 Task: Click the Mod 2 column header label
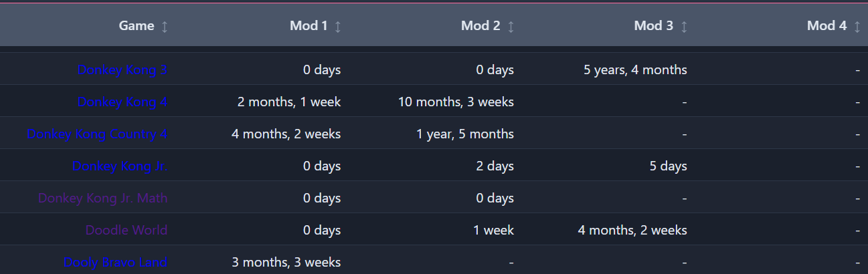point(481,26)
